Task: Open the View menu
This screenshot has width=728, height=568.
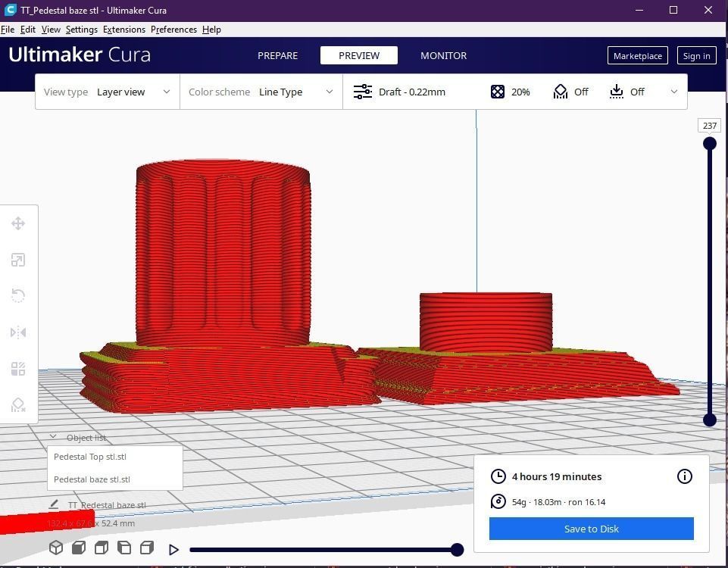Action: pos(51,30)
